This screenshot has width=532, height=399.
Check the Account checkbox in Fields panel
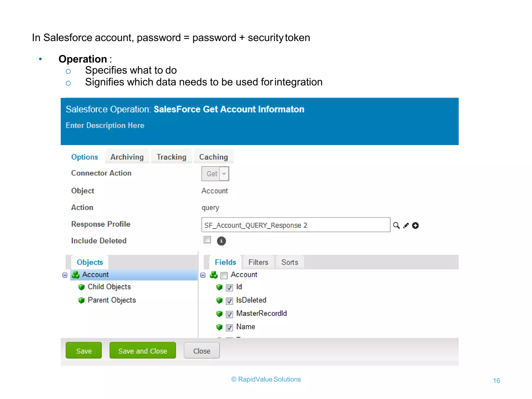pos(224,275)
